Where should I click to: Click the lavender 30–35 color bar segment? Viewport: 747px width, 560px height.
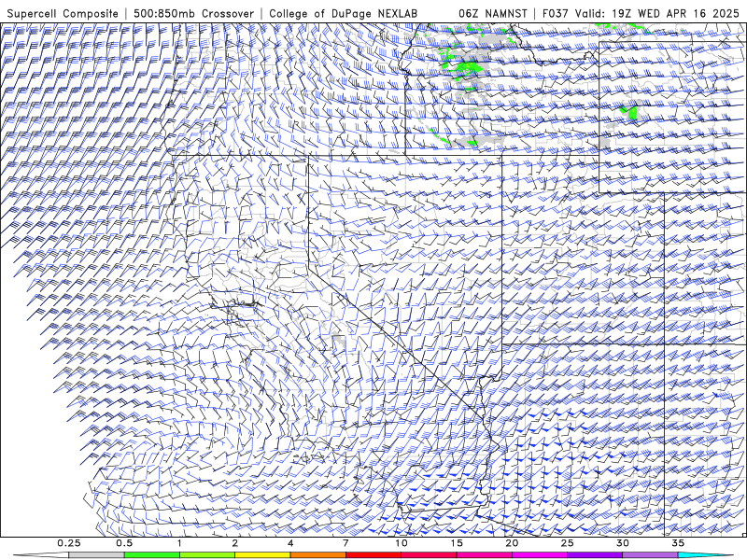point(650,555)
